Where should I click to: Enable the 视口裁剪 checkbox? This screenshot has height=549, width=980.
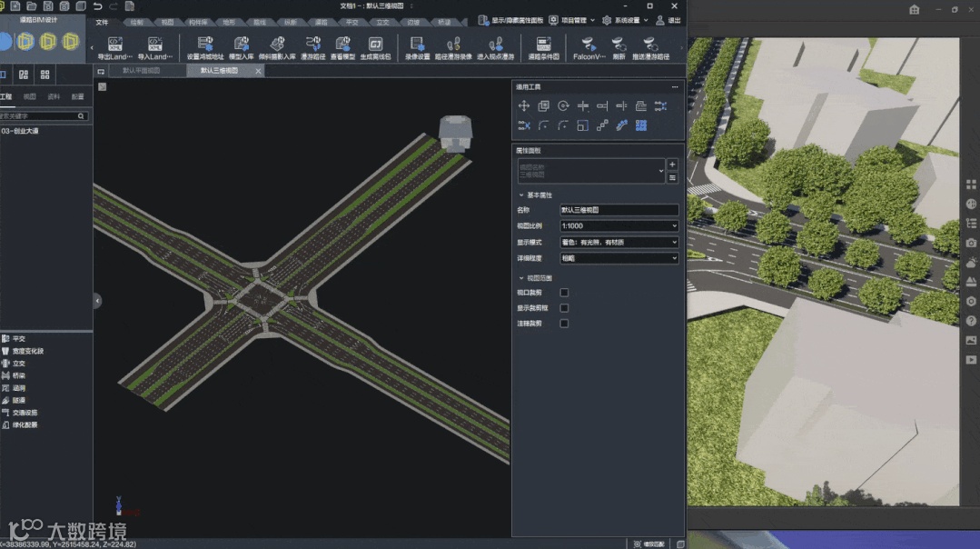564,293
